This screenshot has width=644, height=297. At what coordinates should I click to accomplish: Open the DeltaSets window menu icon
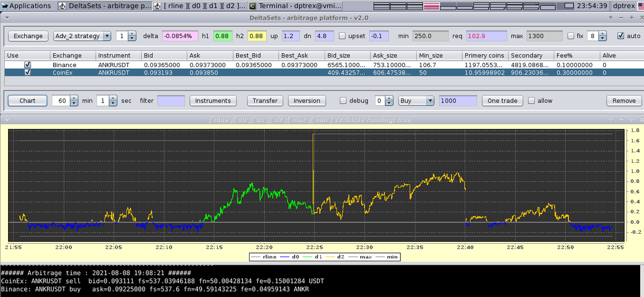click(6, 18)
